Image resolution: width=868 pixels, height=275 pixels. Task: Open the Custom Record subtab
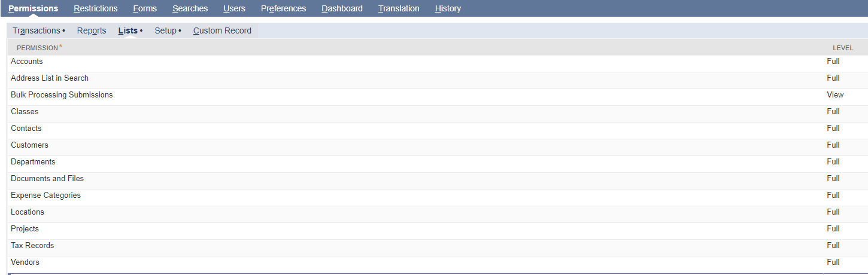(222, 30)
